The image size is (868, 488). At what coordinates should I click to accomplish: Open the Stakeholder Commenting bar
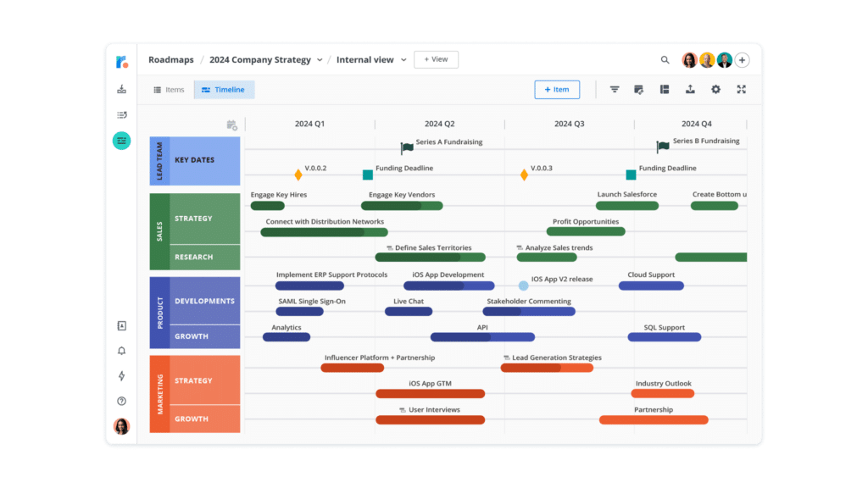click(529, 312)
